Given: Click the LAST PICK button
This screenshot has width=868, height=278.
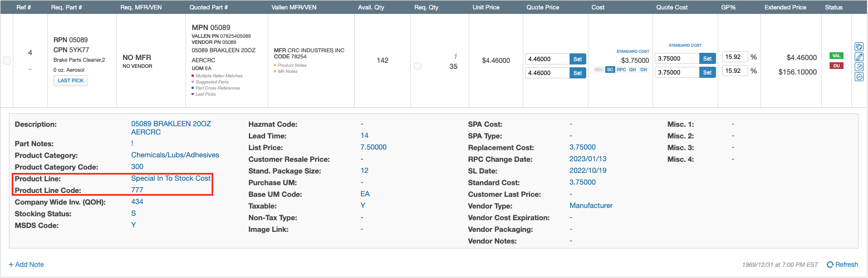Looking at the screenshot, I should click(71, 81).
